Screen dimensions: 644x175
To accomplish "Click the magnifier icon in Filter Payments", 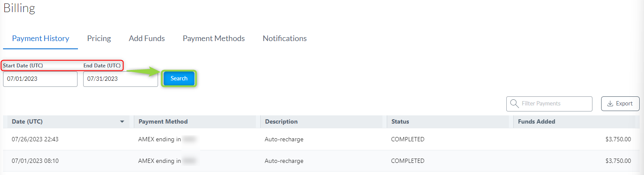I will [x=515, y=104].
